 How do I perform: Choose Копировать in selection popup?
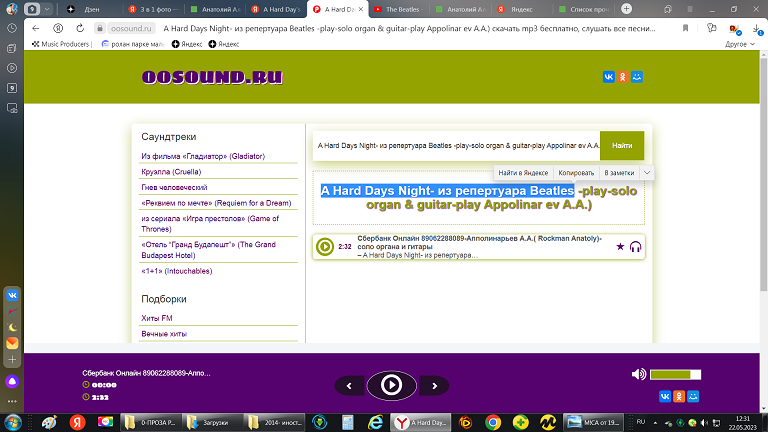(576, 173)
